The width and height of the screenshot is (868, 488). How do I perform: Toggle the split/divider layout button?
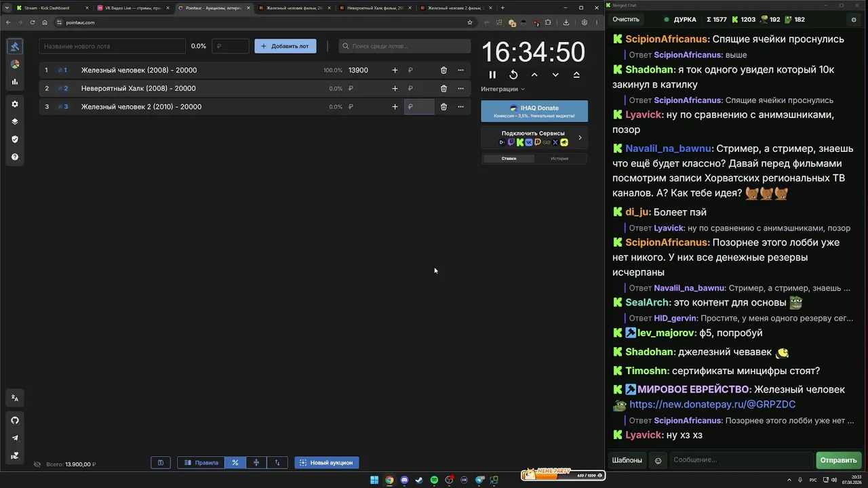(256, 462)
